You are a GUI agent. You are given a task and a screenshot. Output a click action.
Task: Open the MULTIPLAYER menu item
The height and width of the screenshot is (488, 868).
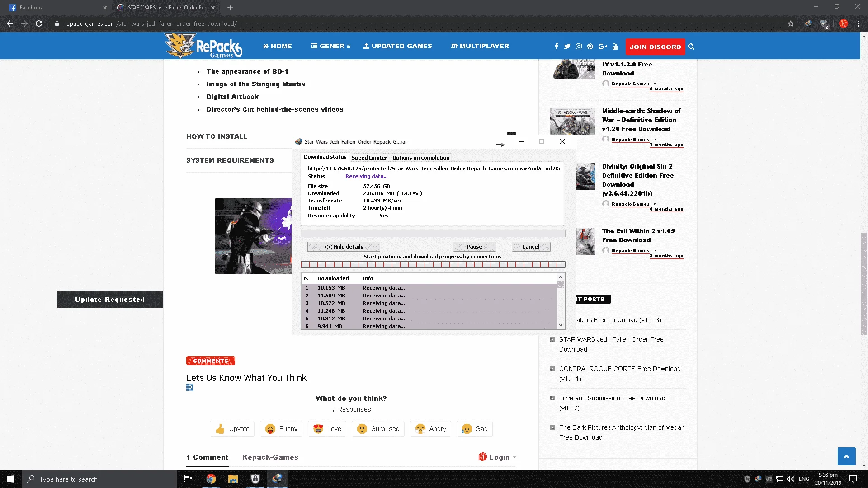[x=480, y=46]
